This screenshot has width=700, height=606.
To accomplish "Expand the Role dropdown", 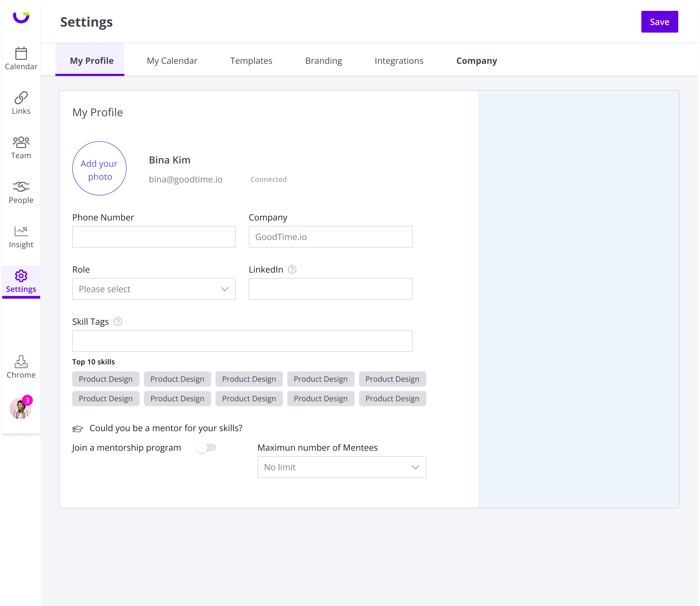I will pyautogui.click(x=154, y=289).
